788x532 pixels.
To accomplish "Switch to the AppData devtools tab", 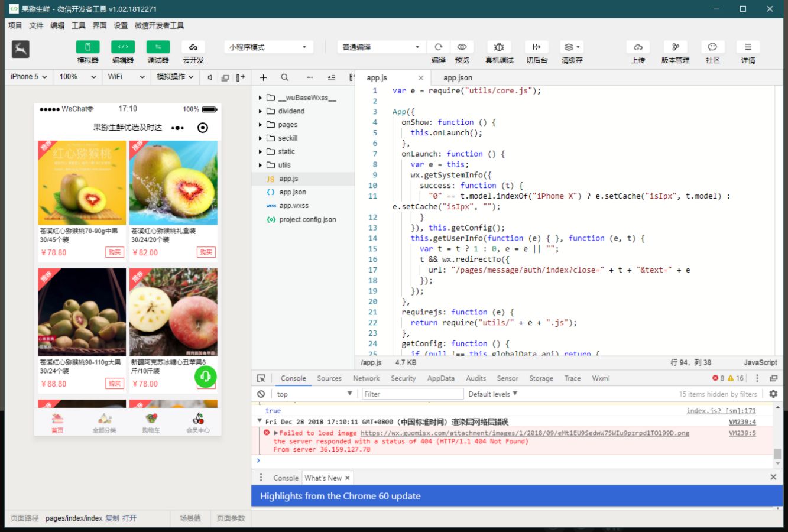I will point(441,378).
